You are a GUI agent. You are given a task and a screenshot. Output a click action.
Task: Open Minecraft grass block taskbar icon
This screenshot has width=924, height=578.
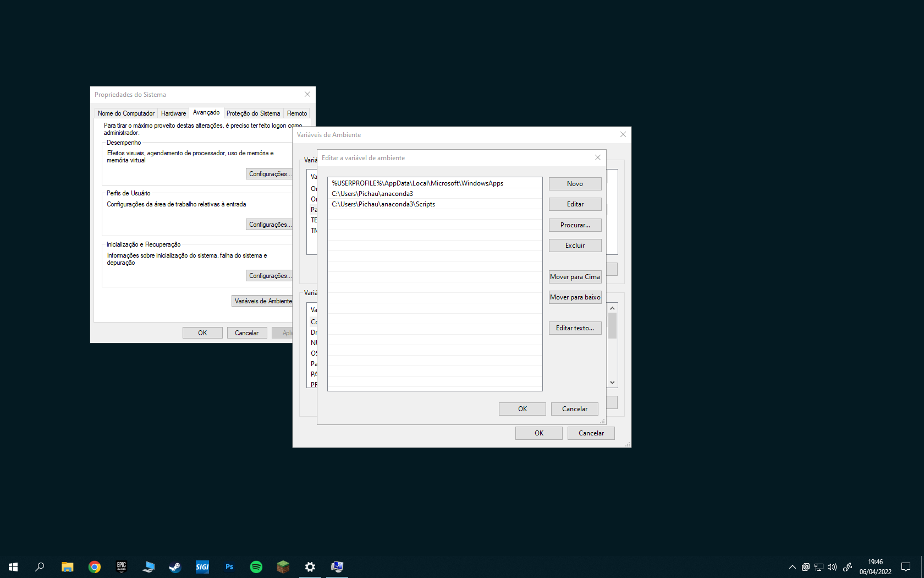pos(283,566)
